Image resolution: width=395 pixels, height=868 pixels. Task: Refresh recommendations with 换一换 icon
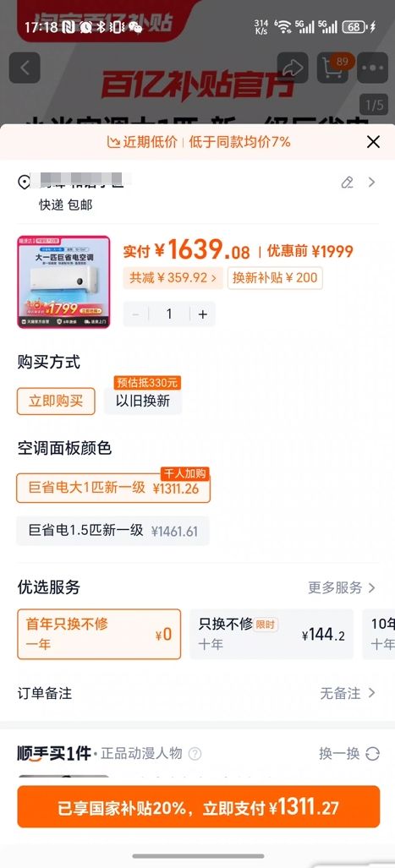[x=373, y=753]
